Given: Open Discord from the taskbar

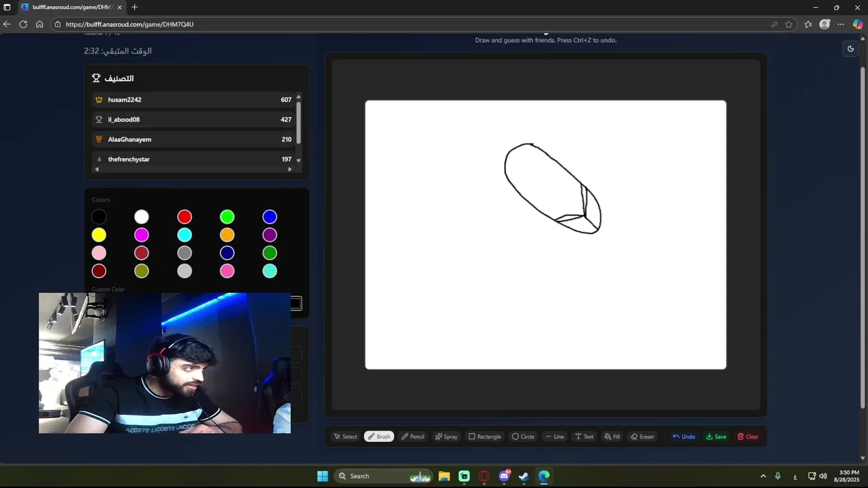Looking at the screenshot, I should pyautogui.click(x=505, y=476).
